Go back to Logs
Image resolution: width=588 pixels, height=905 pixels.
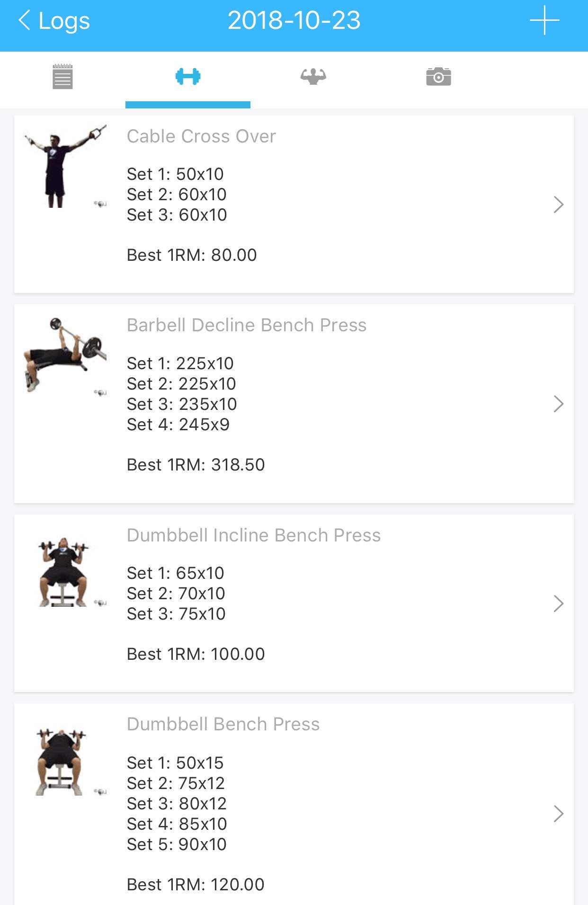(54, 21)
